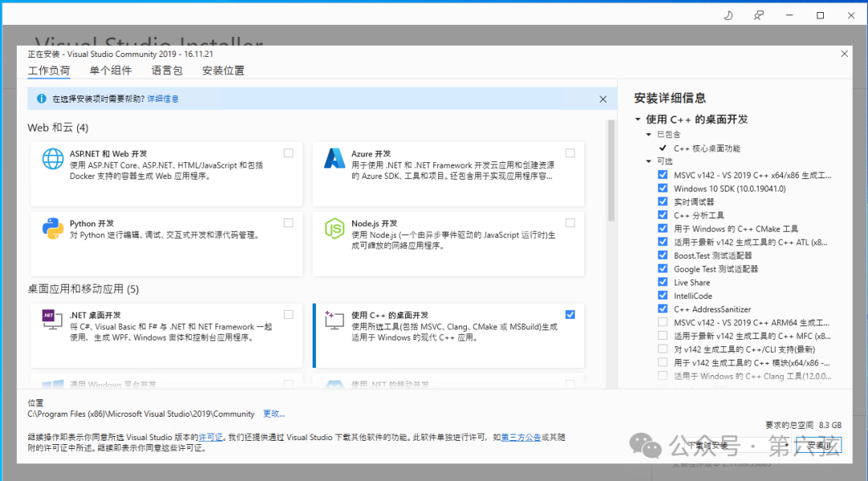This screenshot has width=868, height=481.
Task: Click the Web 和云 (4) section heading
Action: [58, 128]
